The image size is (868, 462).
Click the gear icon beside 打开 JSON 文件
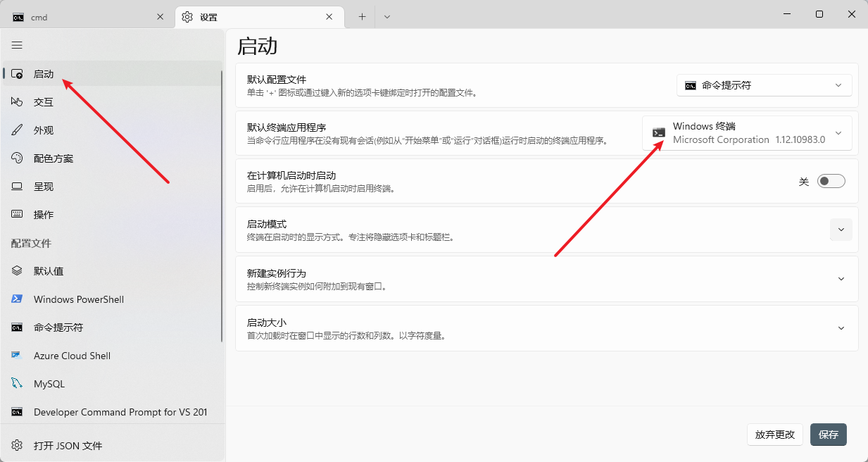[18, 446]
